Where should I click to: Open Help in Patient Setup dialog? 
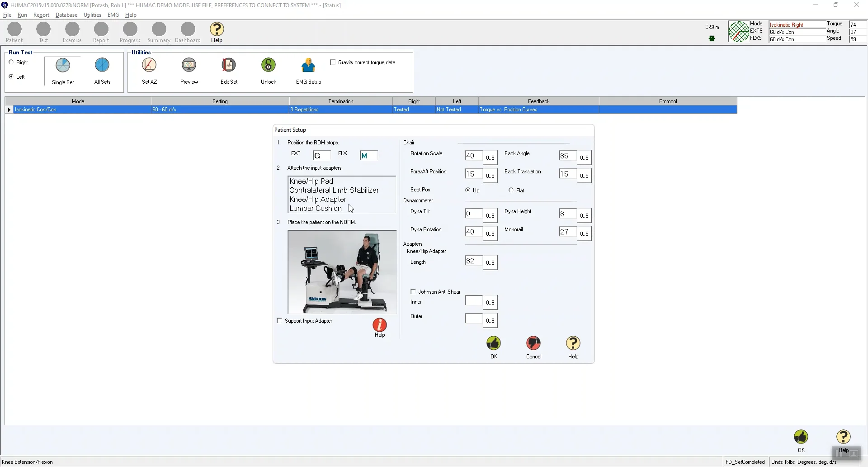[x=573, y=343]
